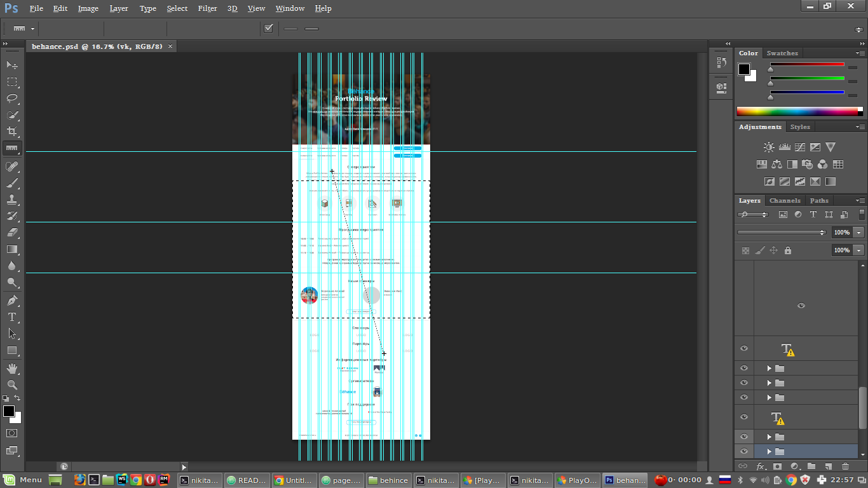Open the Linux Mint Menu button
Viewport: 868px width, 488px height.
pyautogui.click(x=23, y=480)
